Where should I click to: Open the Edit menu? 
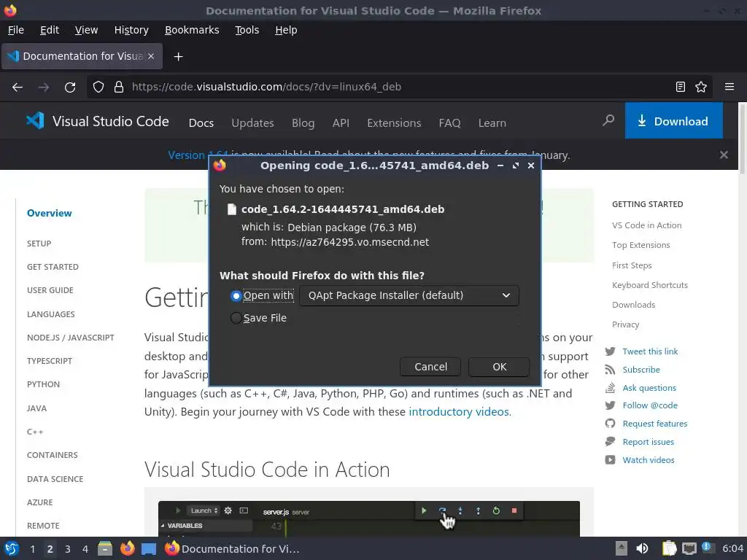pyautogui.click(x=50, y=30)
